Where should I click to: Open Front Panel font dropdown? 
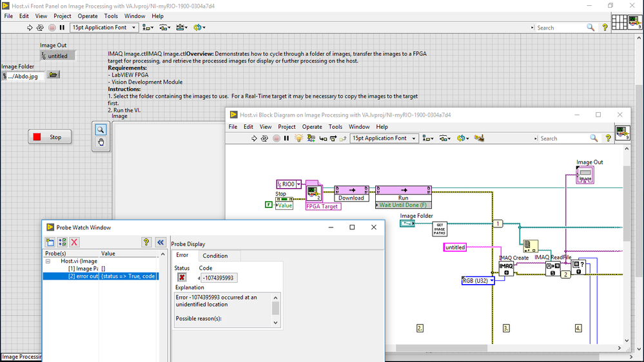pyautogui.click(x=104, y=28)
